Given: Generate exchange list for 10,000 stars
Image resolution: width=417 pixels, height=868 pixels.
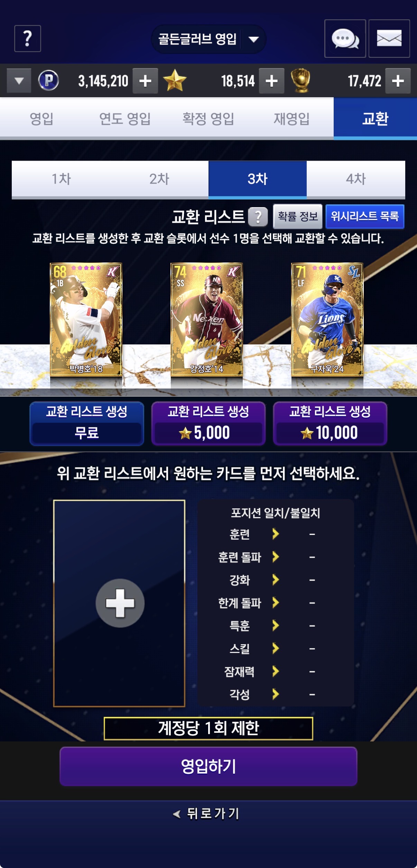Looking at the screenshot, I should (x=330, y=423).
